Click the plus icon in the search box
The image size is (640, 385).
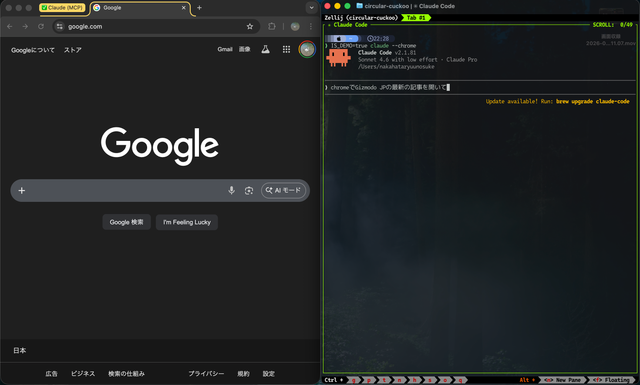point(22,190)
